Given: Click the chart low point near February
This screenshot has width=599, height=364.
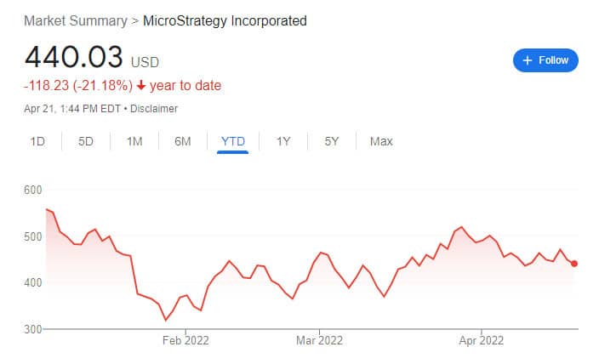Looking at the screenshot, I should click(x=165, y=320).
